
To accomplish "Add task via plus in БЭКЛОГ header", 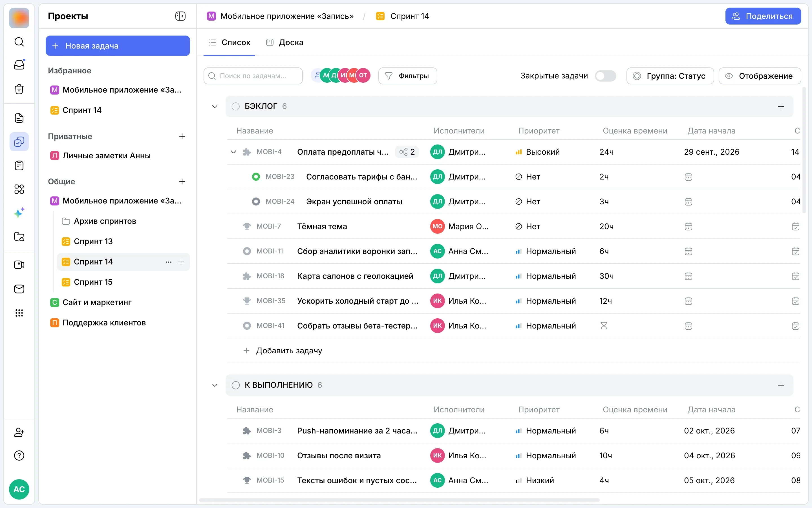I will 781,106.
